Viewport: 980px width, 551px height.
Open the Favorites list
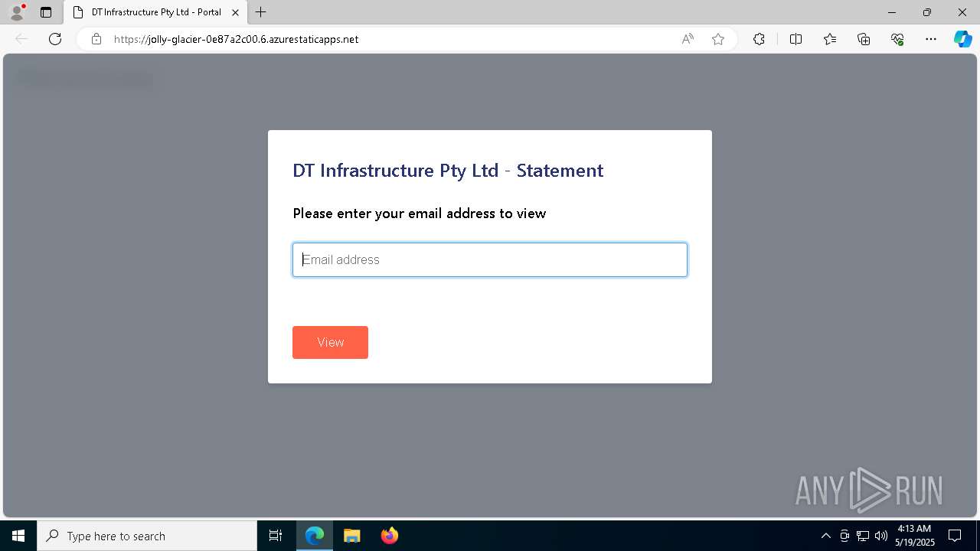tap(830, 39)
